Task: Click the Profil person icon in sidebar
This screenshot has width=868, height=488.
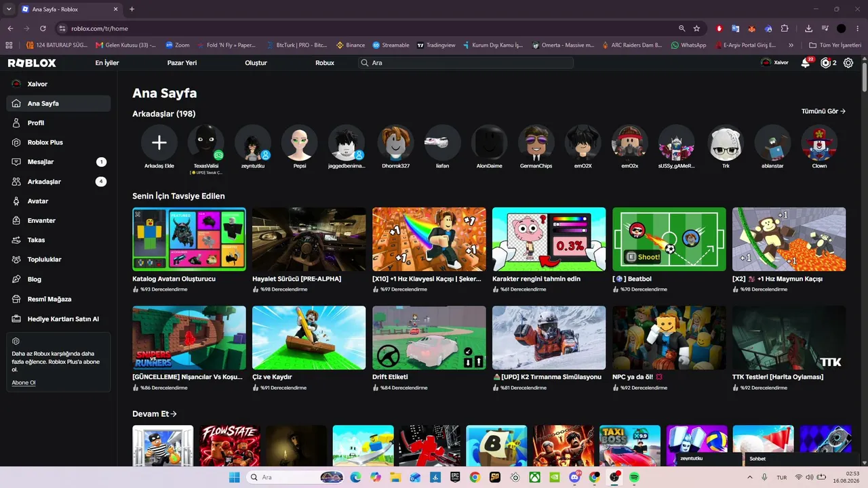Action: [x=16, y=123]
